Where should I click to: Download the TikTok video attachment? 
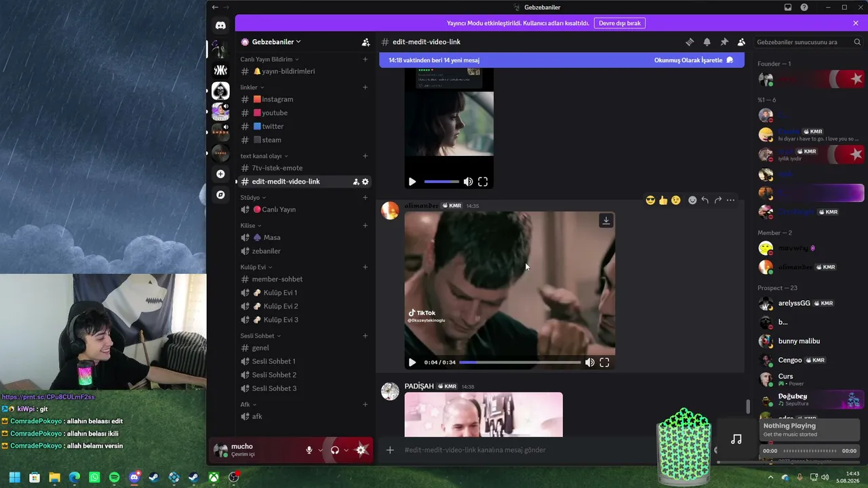point(606,220)
